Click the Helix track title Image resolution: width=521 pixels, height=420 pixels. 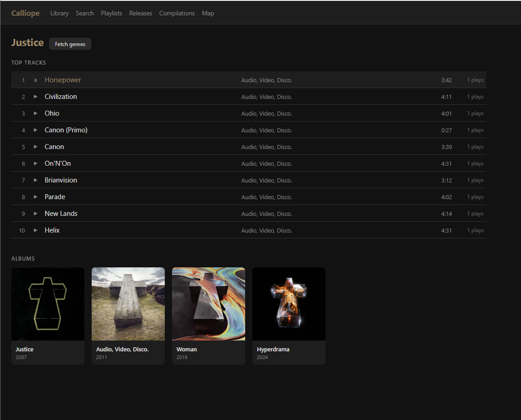click(x=52, y=230)
